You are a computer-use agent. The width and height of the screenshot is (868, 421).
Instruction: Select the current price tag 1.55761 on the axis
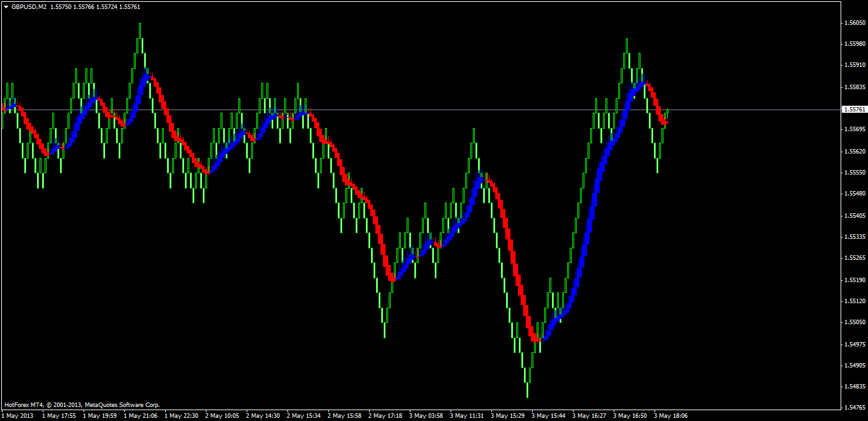[x=854, y=110]
